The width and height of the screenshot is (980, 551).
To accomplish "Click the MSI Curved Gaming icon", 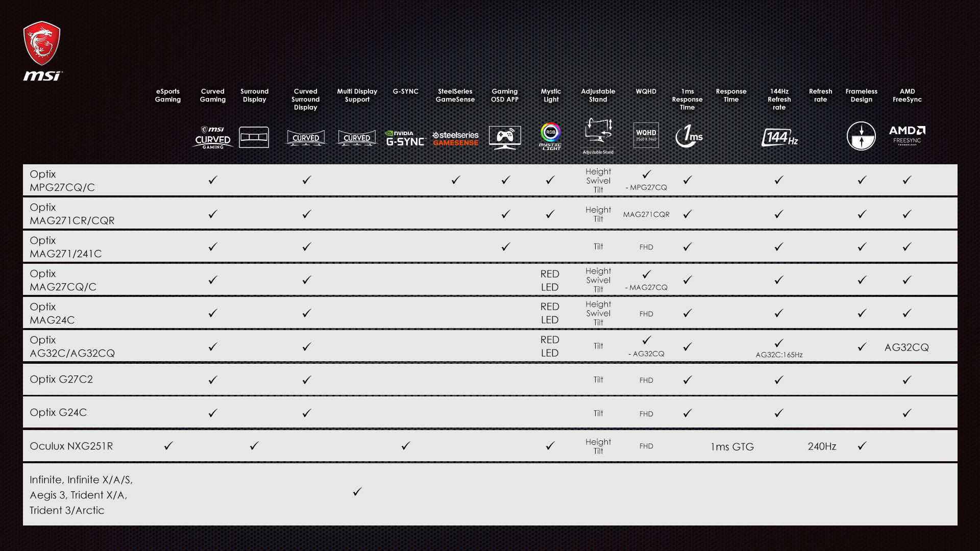I will point(213,137).
